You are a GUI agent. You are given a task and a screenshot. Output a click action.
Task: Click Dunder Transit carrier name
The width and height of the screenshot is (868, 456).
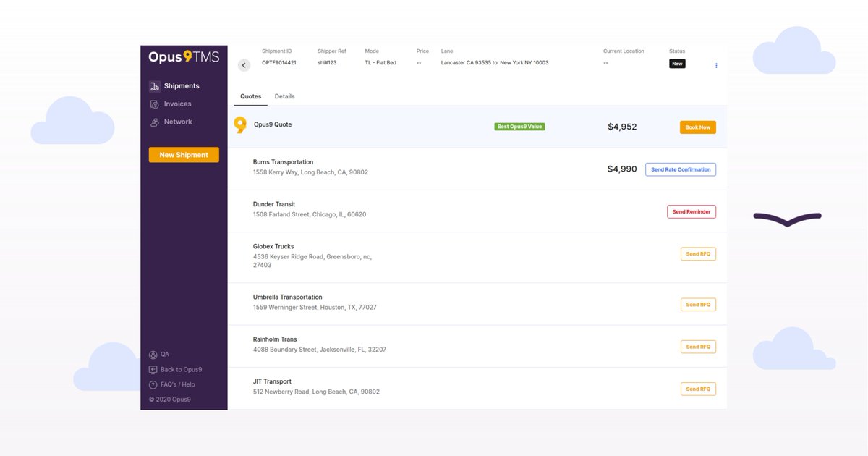274,204
